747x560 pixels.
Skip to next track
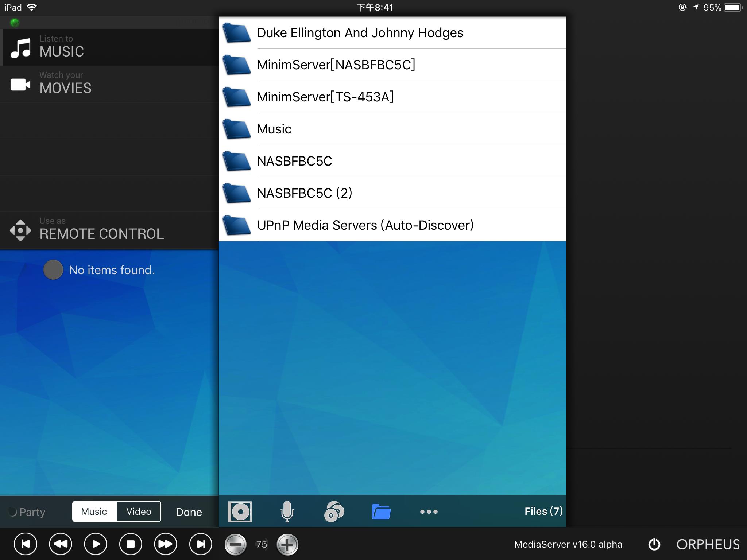(201, 544)
